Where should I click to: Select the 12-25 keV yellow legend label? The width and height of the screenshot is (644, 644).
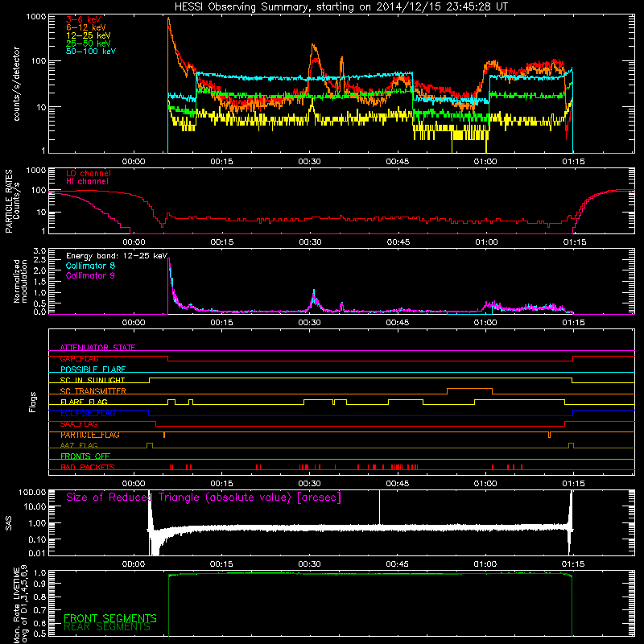pyautogui.click(x=89, y=35)
